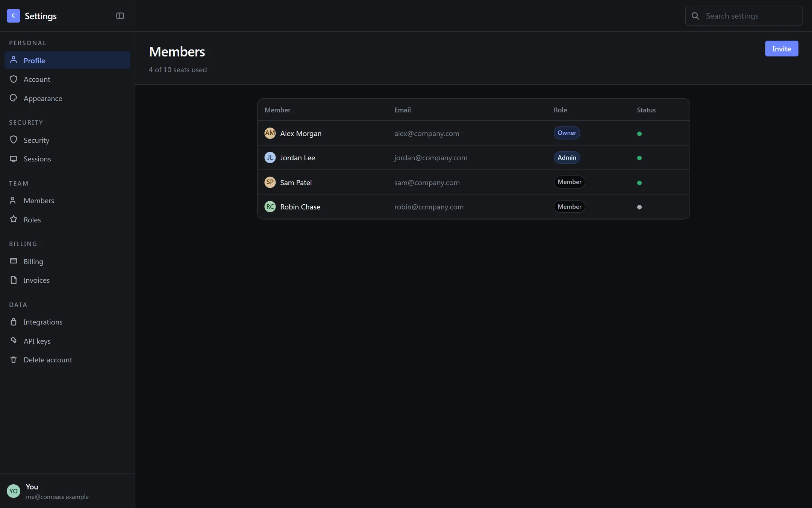Click the Appearance palette icon
The height and width of the screenshot is (508, 812).
14,98
